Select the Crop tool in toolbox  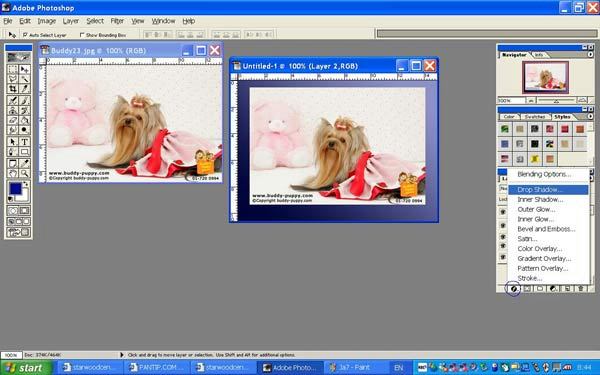13,89
